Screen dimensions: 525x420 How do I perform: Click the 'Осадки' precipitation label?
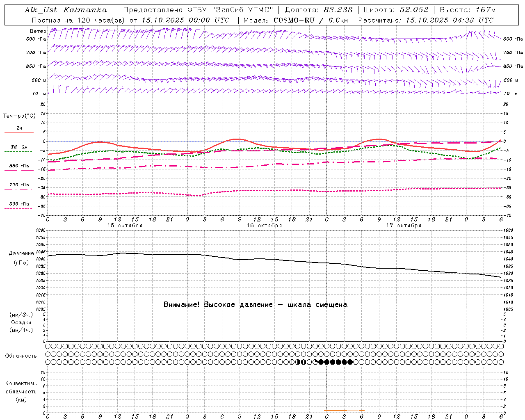[x=21, y=322]
